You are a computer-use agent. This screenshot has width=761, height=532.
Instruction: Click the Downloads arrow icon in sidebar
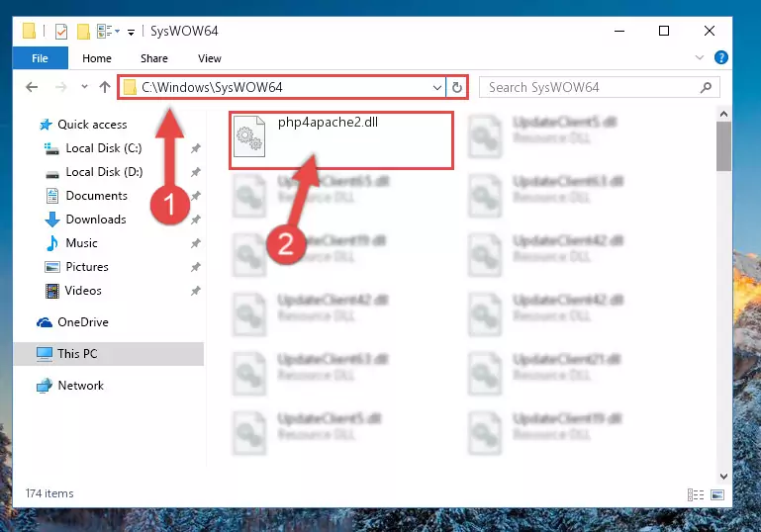coord(51,220)
